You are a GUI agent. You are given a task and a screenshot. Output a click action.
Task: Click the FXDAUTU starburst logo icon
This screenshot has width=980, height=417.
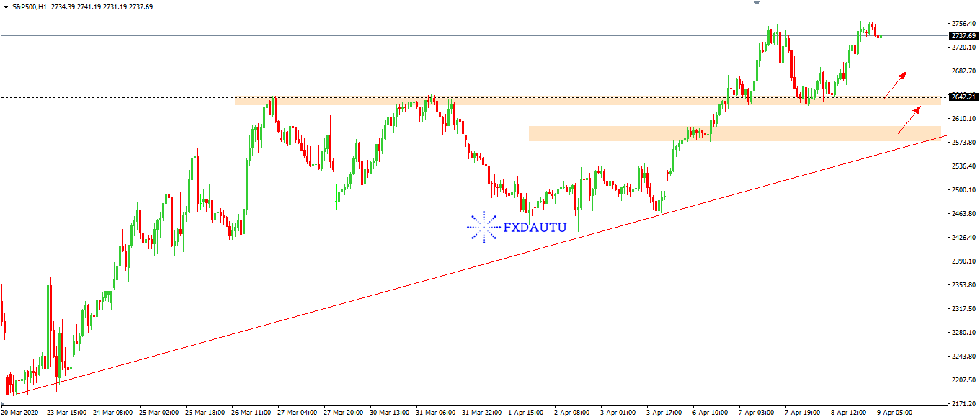tap(483, 227)
